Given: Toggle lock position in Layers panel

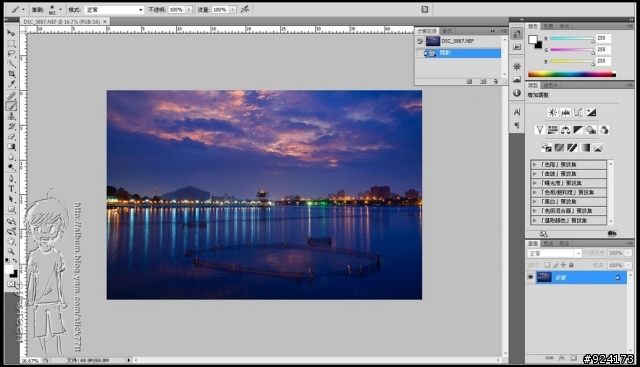Looking at the screenshot, I should [563, 265].
